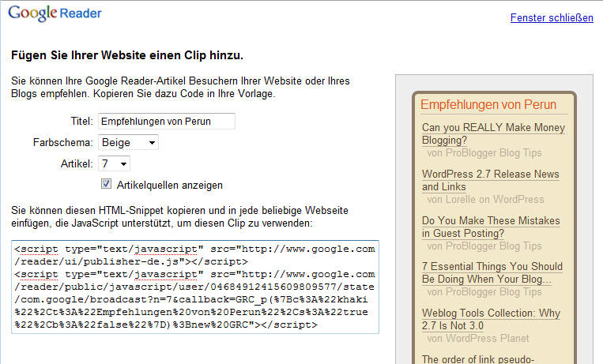Screen dimensions: 603x364
Task: Click Fenster schließen link
Action: tap(552, 17)
